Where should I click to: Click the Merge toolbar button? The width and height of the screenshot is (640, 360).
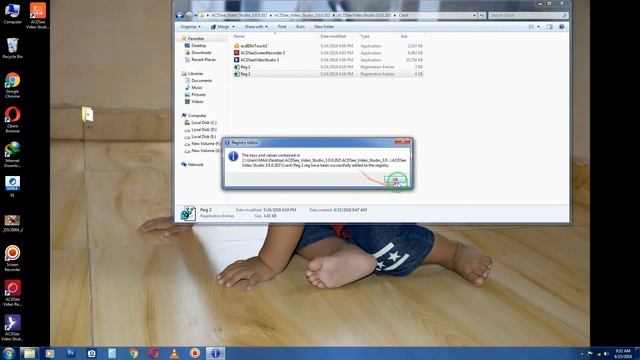(x=222, y=27)
